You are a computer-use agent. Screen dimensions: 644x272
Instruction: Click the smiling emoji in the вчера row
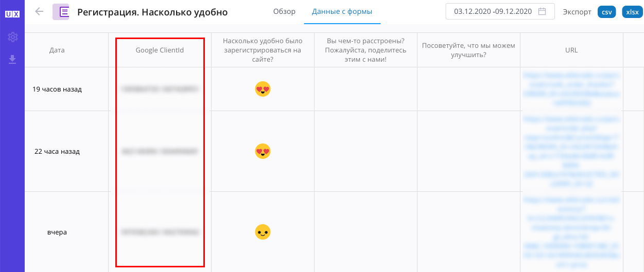coord(263,232)
